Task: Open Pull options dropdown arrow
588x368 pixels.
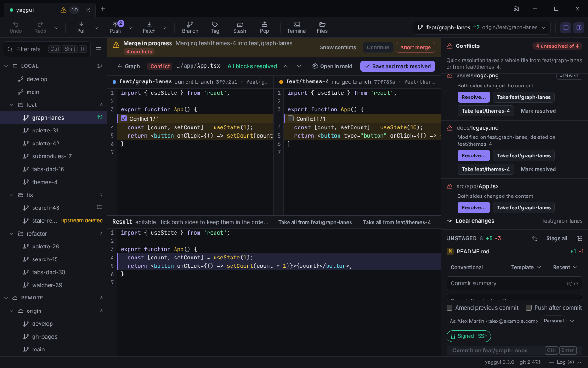Action: (x=97, y=28)
